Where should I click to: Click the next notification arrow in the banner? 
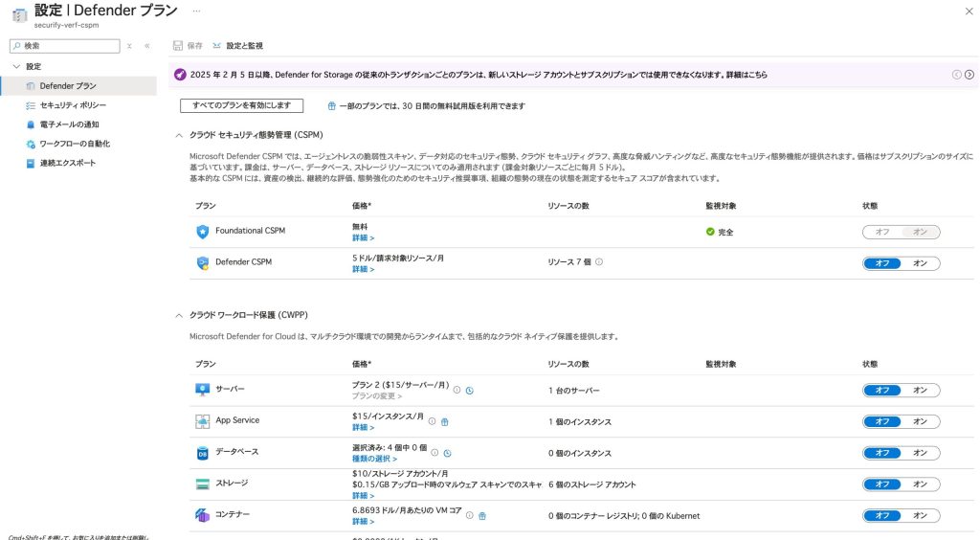tap(969, 75)
